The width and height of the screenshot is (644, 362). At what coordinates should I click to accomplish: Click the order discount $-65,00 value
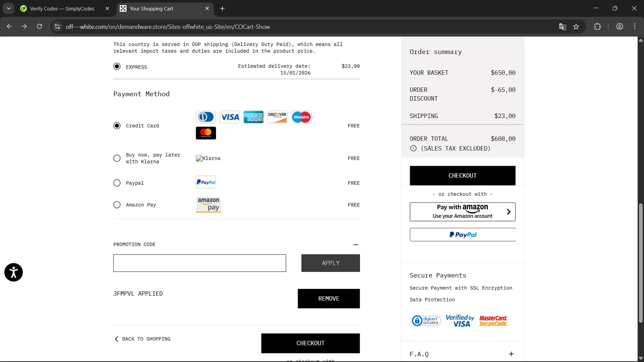pos(503,90)
